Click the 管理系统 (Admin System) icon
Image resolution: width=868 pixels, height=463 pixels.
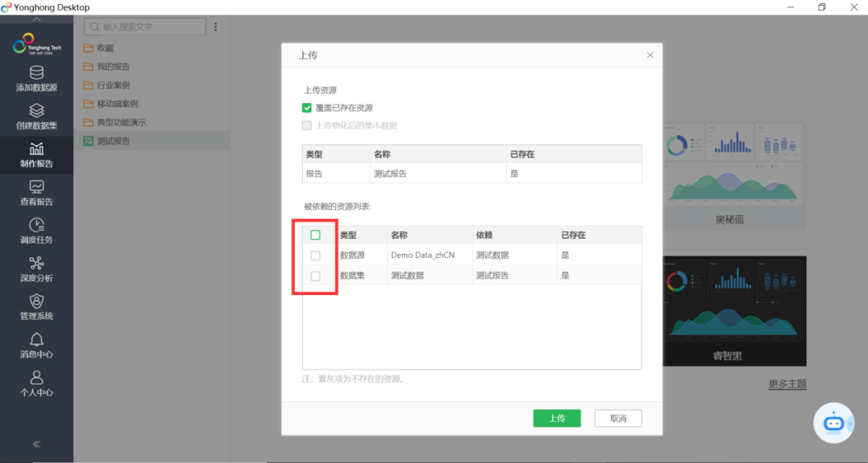pyautogui.click(x=36, y=306)
